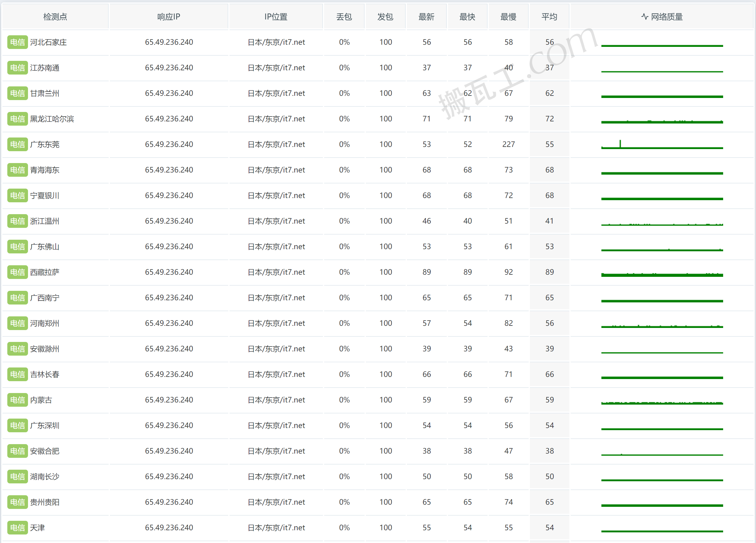Click the 电信 badge beside 安徽合肥

point(17,451)
